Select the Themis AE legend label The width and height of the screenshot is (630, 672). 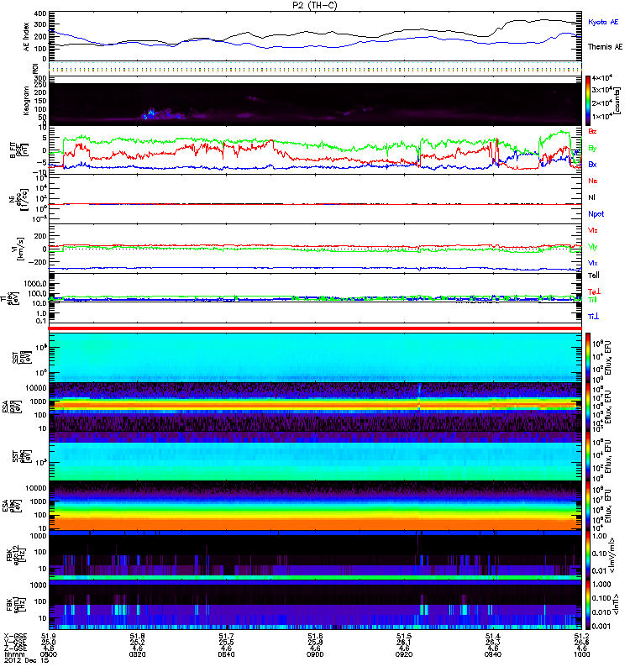coord(605,46)
